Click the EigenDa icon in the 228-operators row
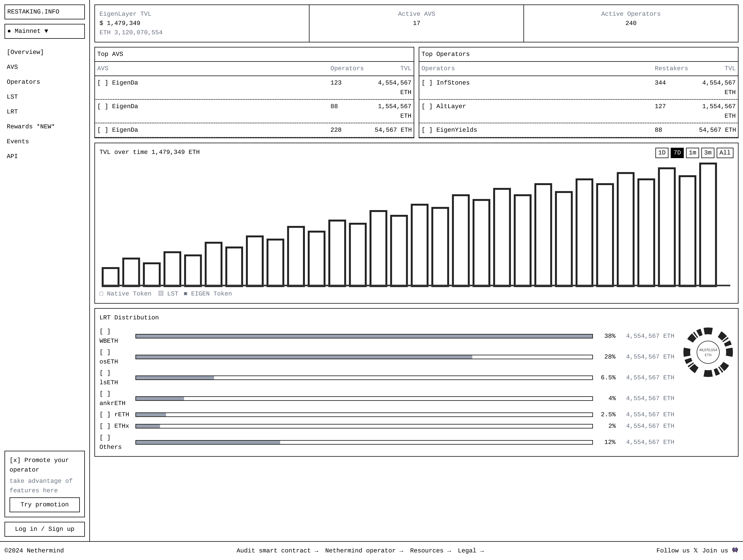The image size is (743, 560). (x=103, y=130)
